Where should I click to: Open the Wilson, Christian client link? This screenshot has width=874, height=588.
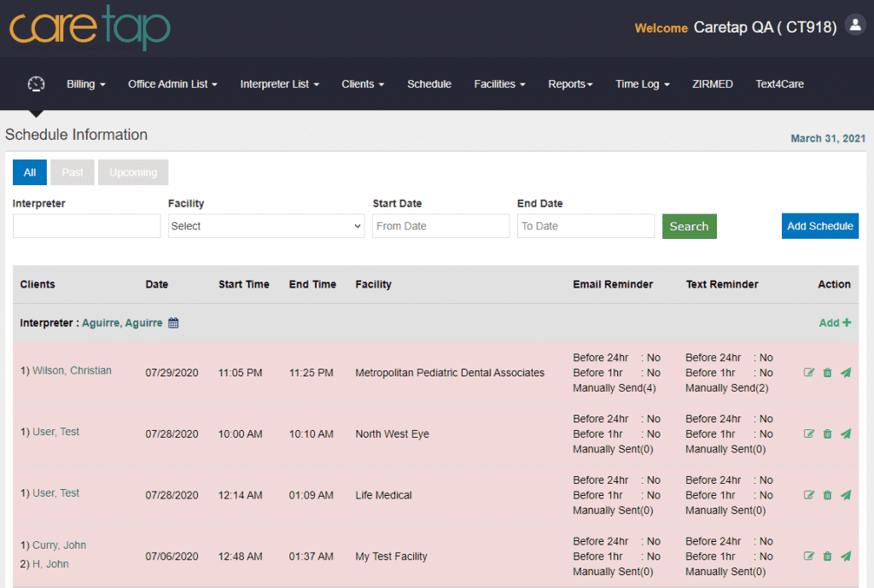coord(72,371)
